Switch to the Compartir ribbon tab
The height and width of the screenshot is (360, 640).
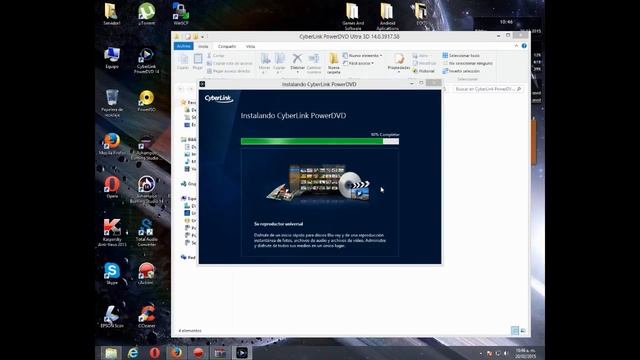pos(227,47)
